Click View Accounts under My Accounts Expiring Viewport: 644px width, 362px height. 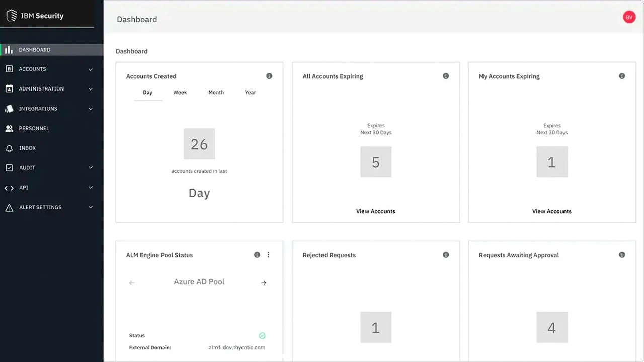point(551,211)
